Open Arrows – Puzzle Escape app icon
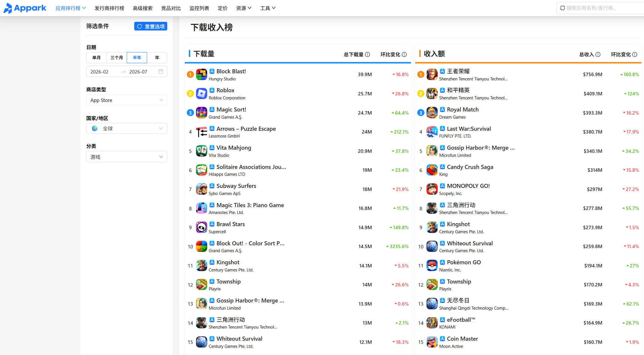 click(201, 132)
